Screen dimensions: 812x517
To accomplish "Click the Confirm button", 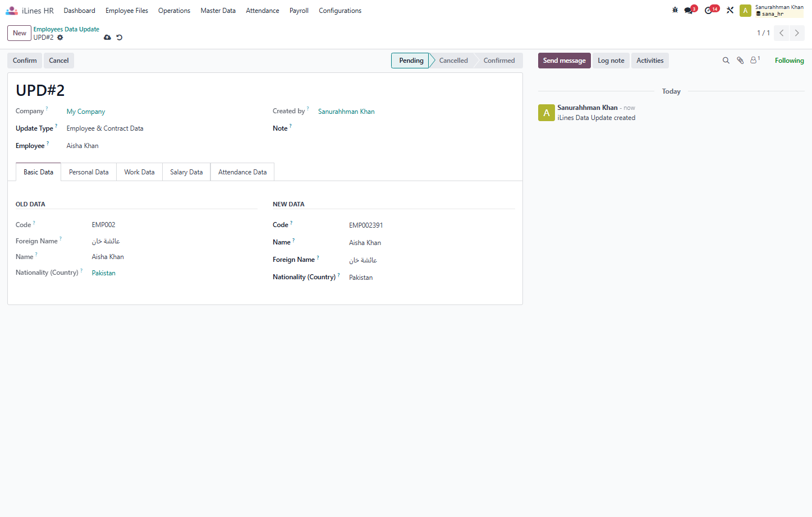I will point(25,61).
